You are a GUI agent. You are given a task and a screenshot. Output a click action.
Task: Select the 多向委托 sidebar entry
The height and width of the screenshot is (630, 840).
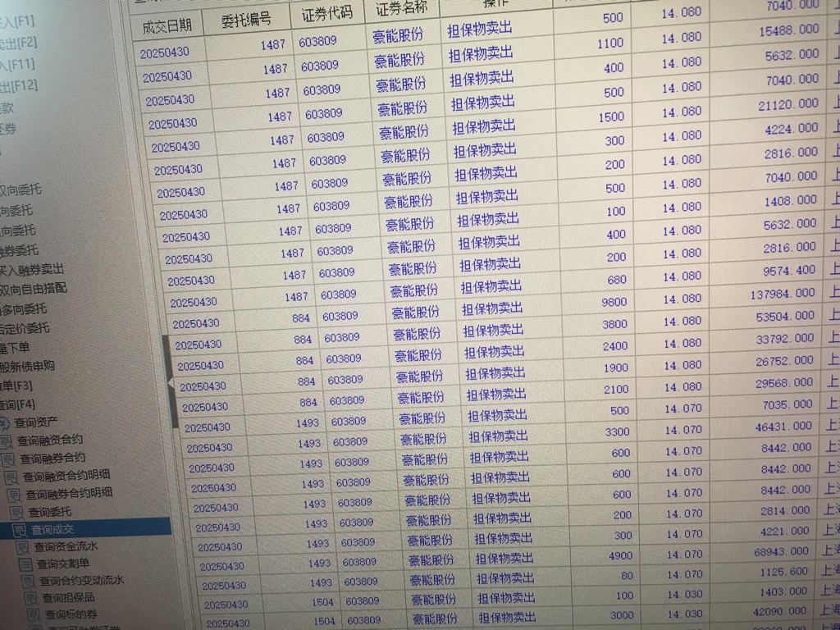tap(23, 309)
